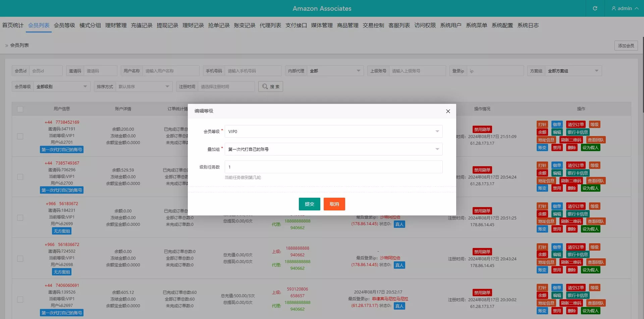The image size is (644, 319).
Task: Switch to the 系统配置 menu tab
Action: point(502,25)
